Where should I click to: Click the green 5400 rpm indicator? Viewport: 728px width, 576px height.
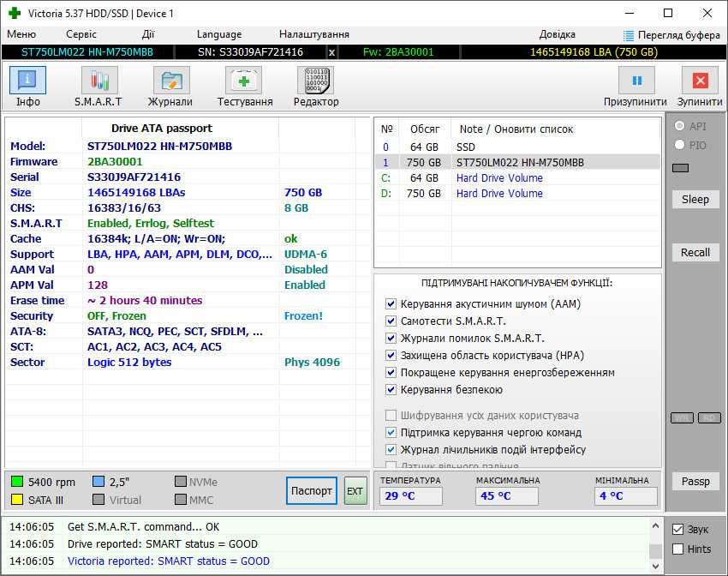pyautogui.click(x=17, y=482)
